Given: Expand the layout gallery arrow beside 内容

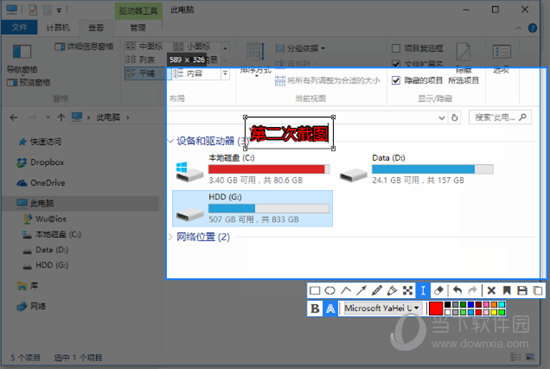Looking at the screenshot, I should 225,73.
